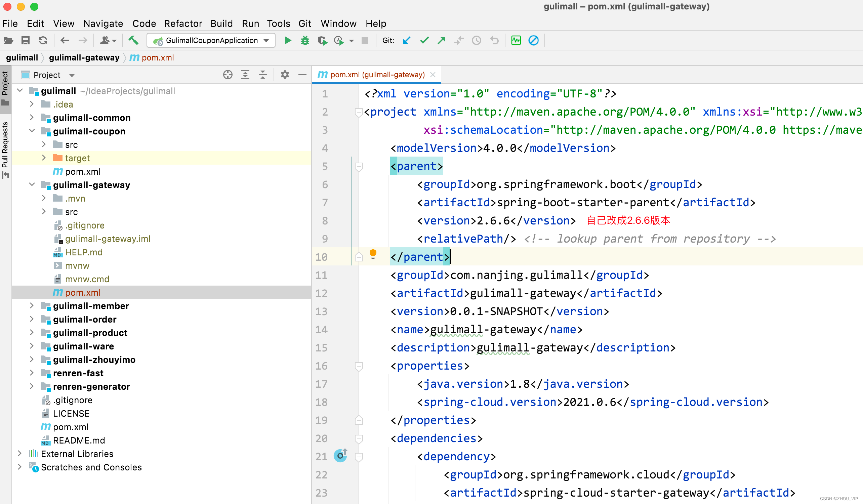Image resolution: width=863 pixels, height=504 pixels.
Task: Open the Build menu
Action: coord(221,23)
